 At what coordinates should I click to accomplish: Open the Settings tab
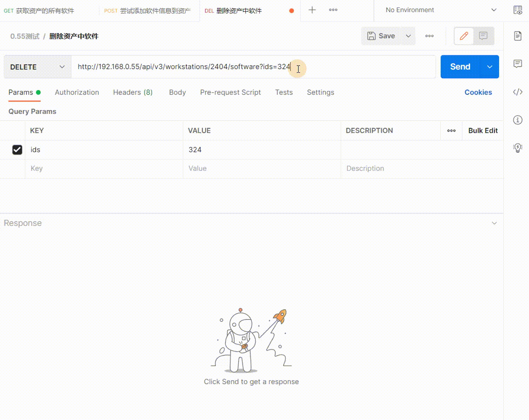pos(321,92)
